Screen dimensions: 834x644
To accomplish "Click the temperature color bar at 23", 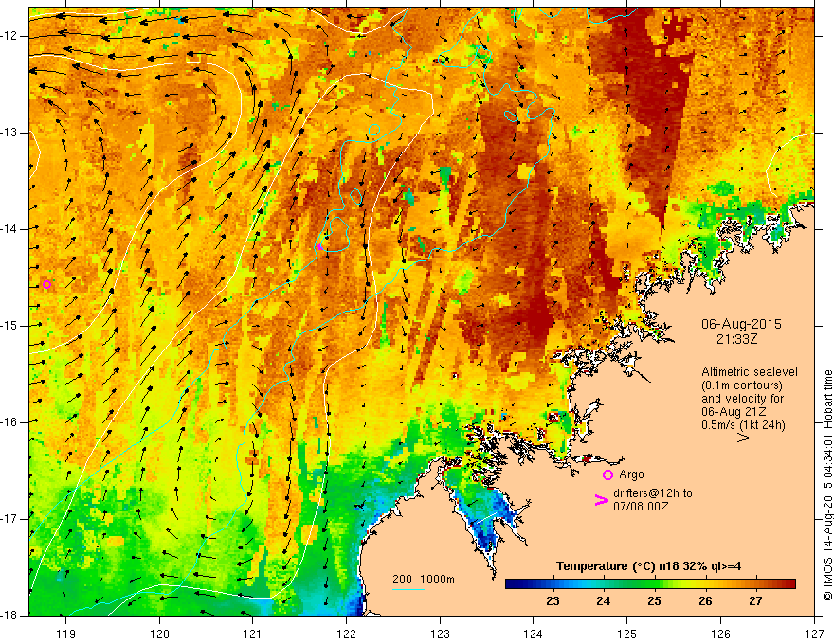I will [553, 584].
